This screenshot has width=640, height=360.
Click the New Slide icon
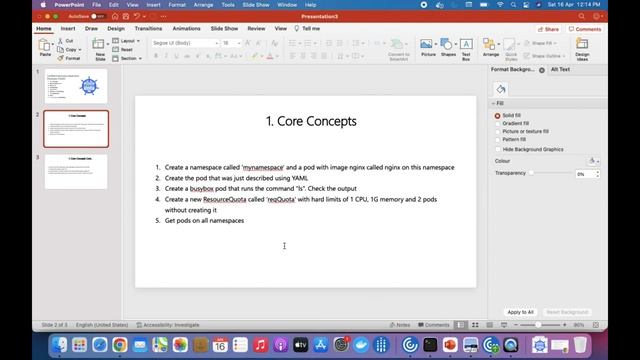coord(98,44)
